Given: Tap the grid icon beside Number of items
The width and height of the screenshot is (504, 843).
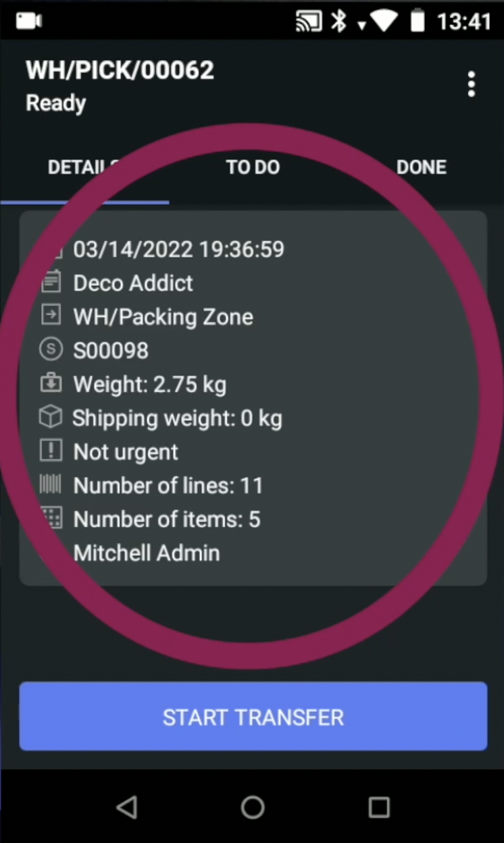Looking at the screenshot, I should pyautogui.click(x=51, y=518).
